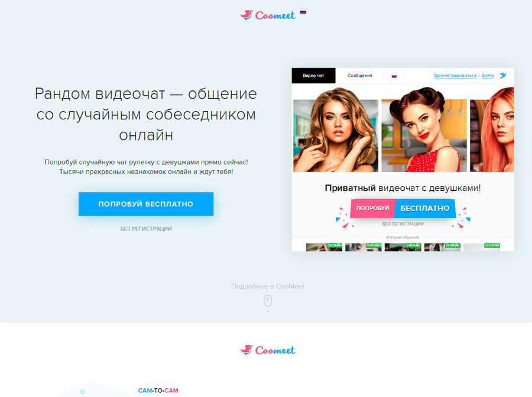Click the Приватный видеочат с девушками heading
532x397 pixels.
pos(403,188)
